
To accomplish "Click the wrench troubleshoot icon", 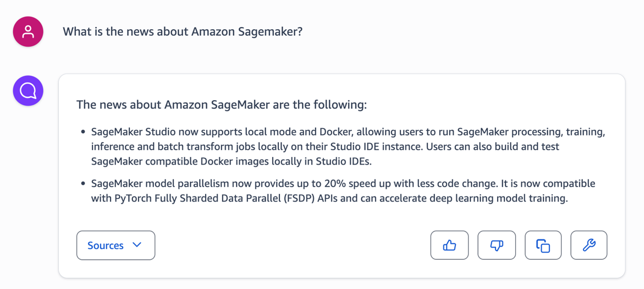I will point(589,245).
